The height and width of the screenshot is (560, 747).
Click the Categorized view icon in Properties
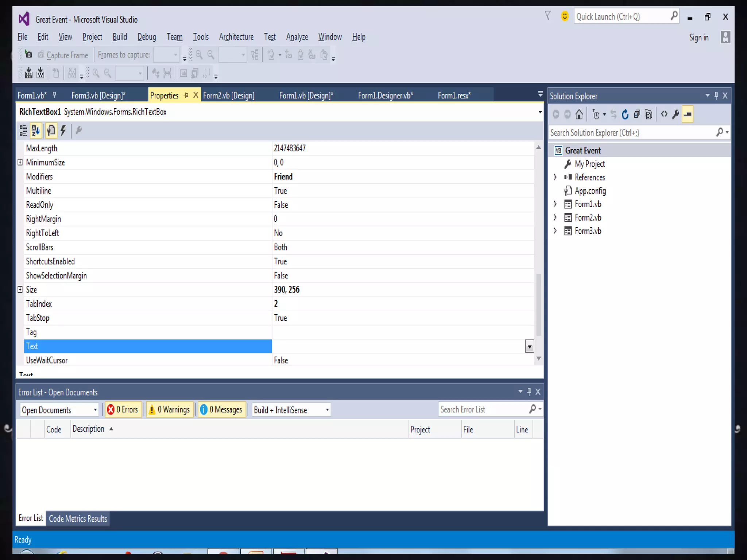(x=23, y=130)
